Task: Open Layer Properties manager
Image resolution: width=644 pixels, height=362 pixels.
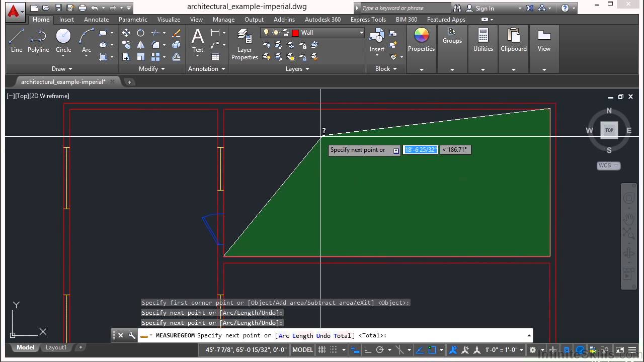Action: pyautogui.click(x=245, y=44)
